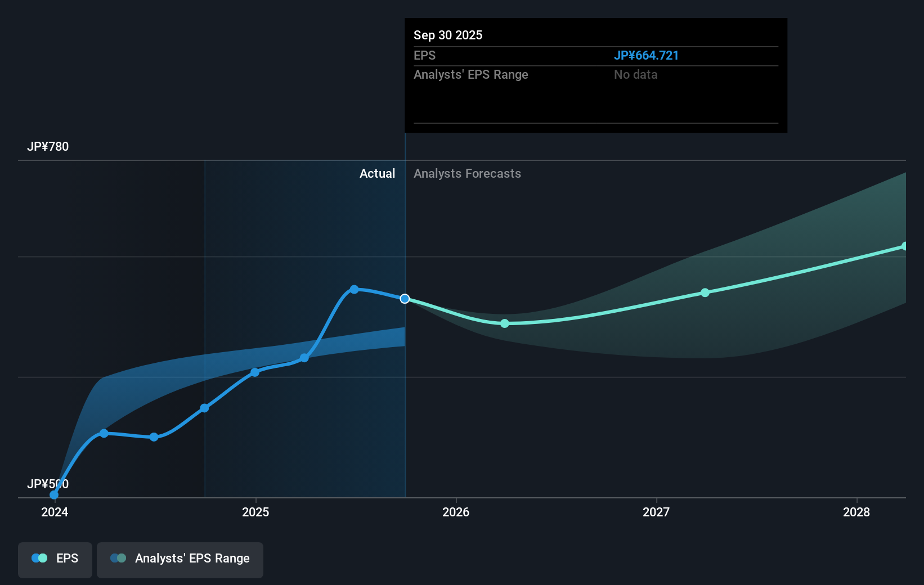The height and width of the screenshot is (585, 924).
Task: Toggle the Analysts' EPS Range legend dot
Action: pos(119,557)
